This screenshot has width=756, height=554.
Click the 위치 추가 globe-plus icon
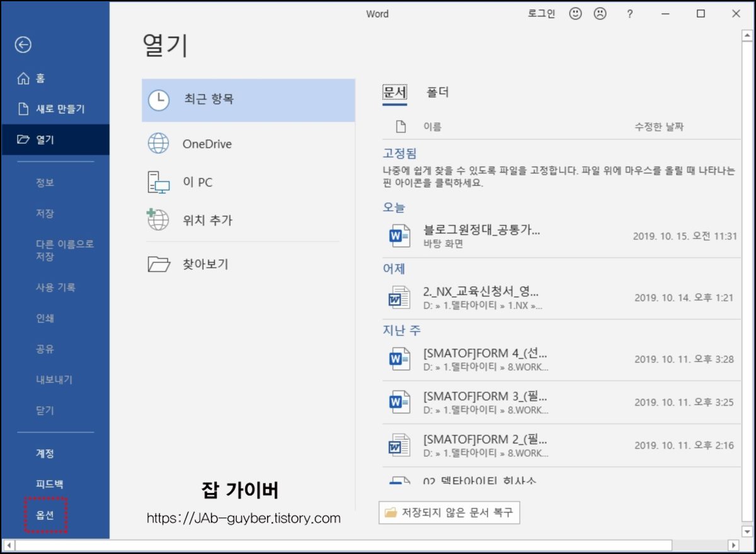[x=158, y=220]
